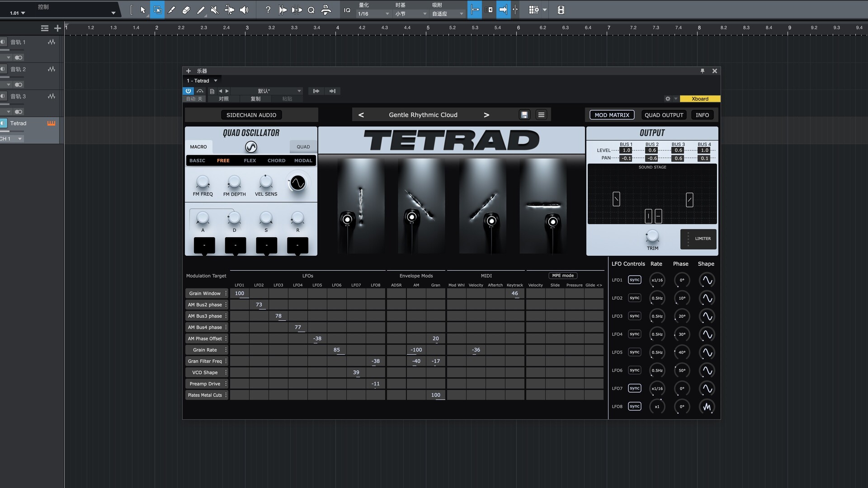Viewport: 868px width, 488px height.
Task: Open the question mark help tool
Action: (x=268, y=10)
